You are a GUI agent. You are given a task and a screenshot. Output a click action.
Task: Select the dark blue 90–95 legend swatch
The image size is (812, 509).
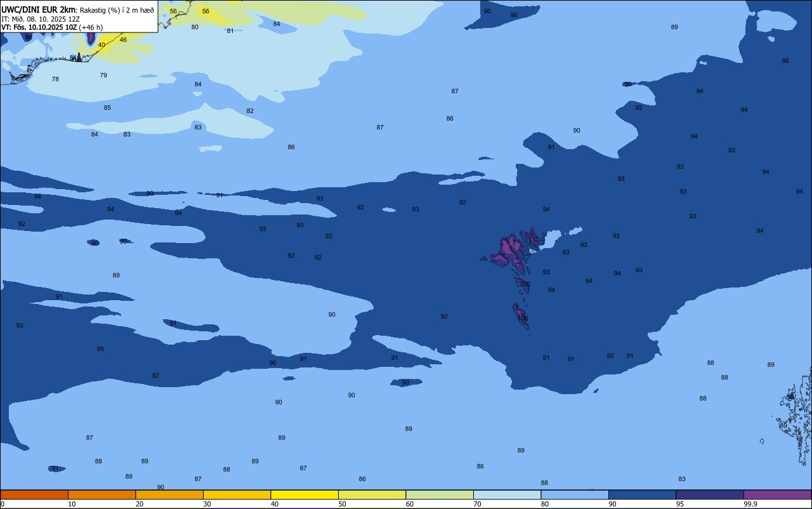pos(642,494)
